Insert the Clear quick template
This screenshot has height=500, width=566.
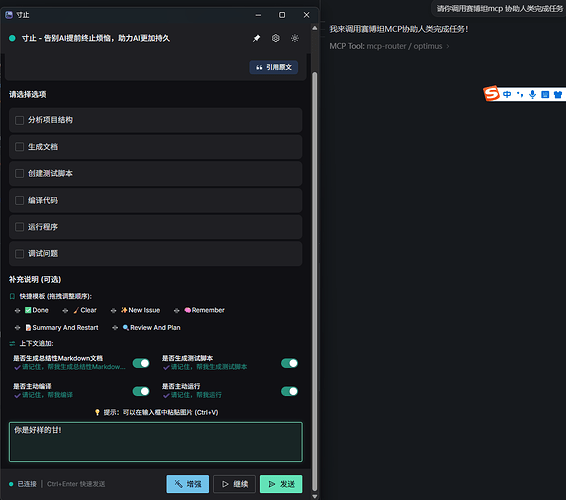point(85,310)
